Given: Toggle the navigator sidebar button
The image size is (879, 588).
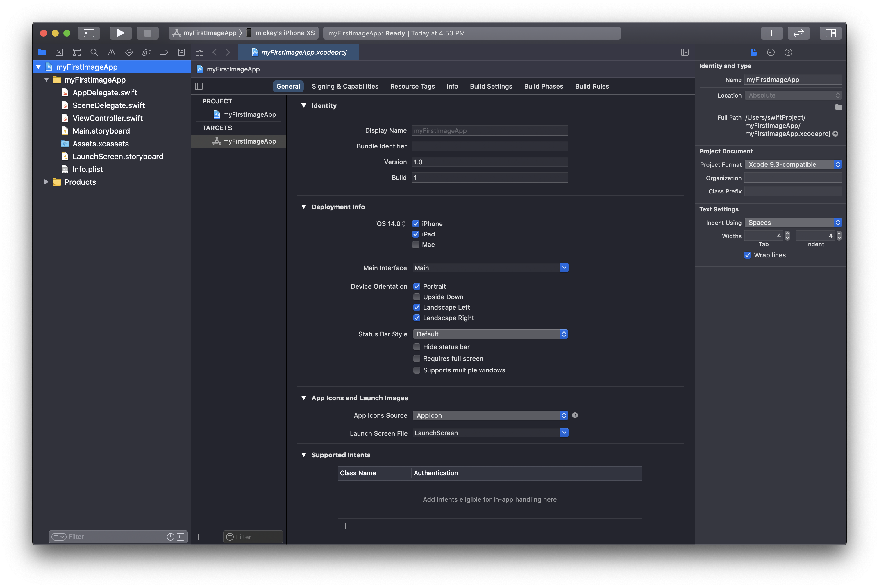Looking at the screenshot, I should click(89, 33).
